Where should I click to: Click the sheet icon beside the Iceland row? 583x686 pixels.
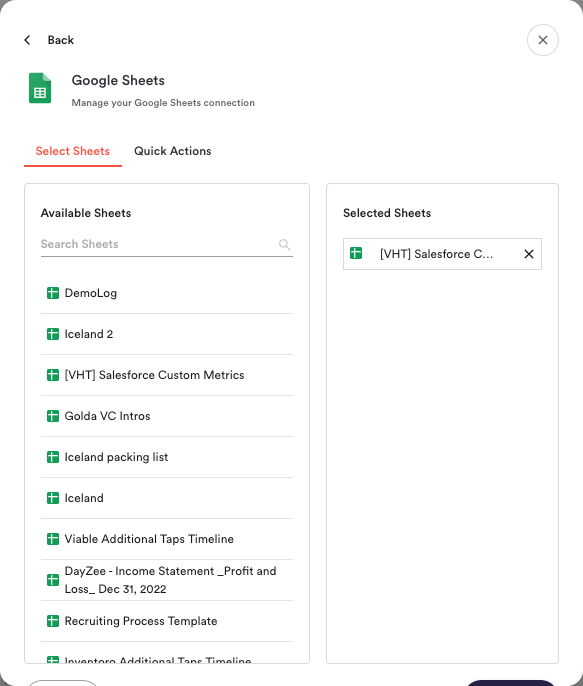pos(53,498)
